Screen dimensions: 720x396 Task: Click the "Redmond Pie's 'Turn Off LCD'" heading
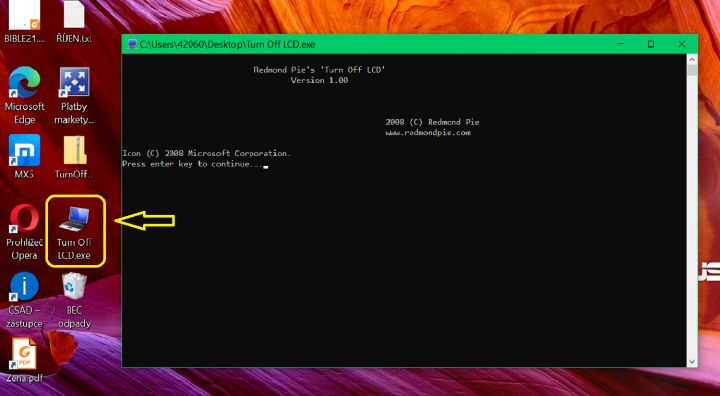pos(319,70)
